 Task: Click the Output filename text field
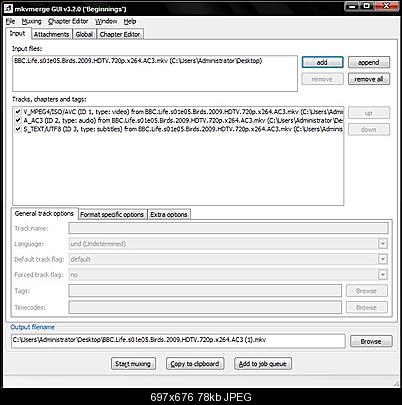pos(178,341)
